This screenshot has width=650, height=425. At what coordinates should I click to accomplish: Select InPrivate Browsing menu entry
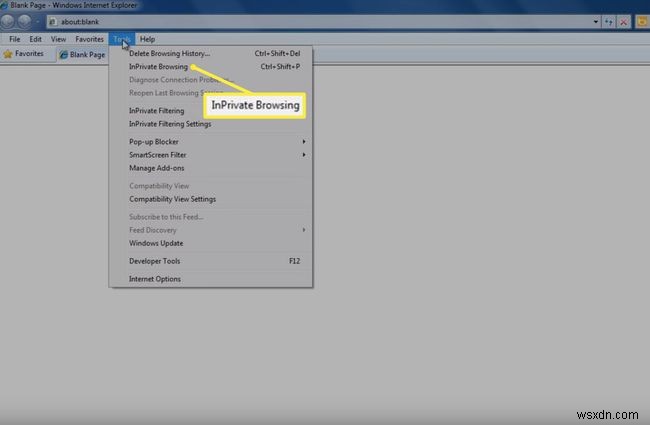pos(211,67)
